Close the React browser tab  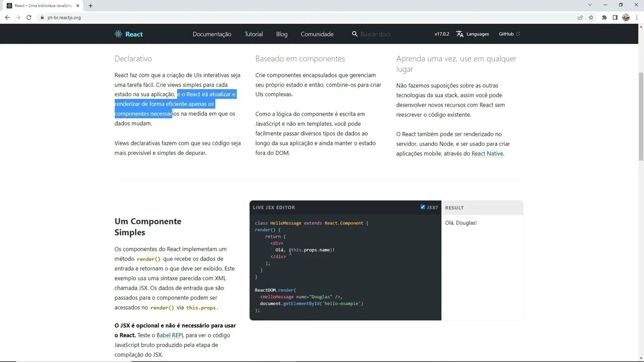click(77, 6)
